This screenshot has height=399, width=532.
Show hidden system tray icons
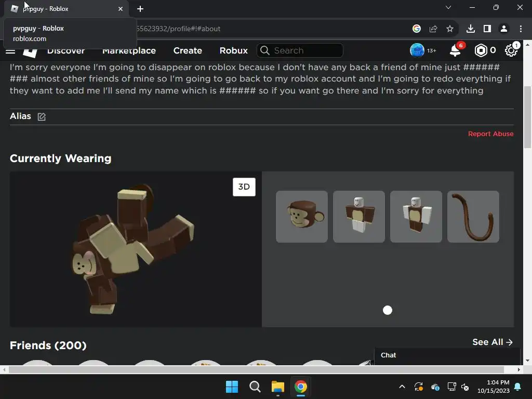pyautogui.click(x=402, y=387)
